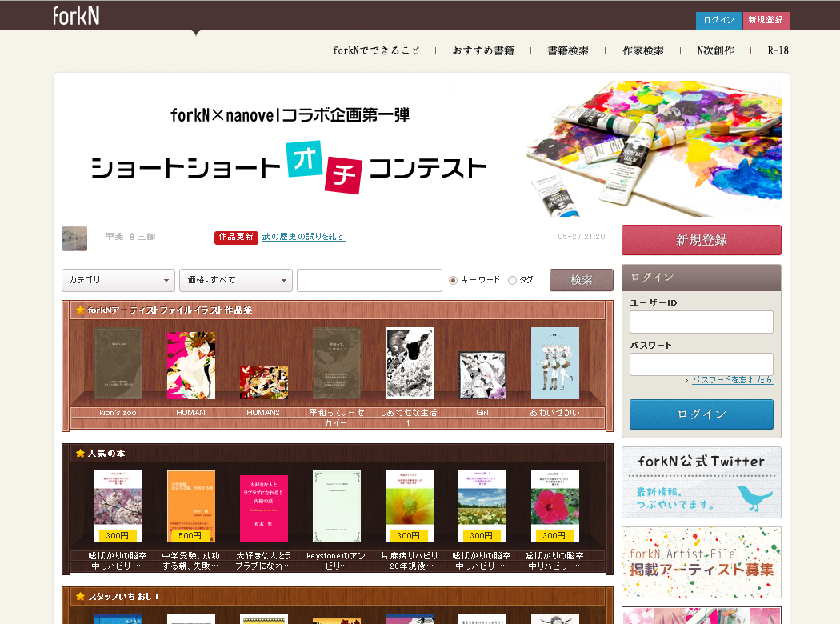Click the red 新規登録 sidebar button
The height and width of the screenshot is (624, 840).
[701, 240]
